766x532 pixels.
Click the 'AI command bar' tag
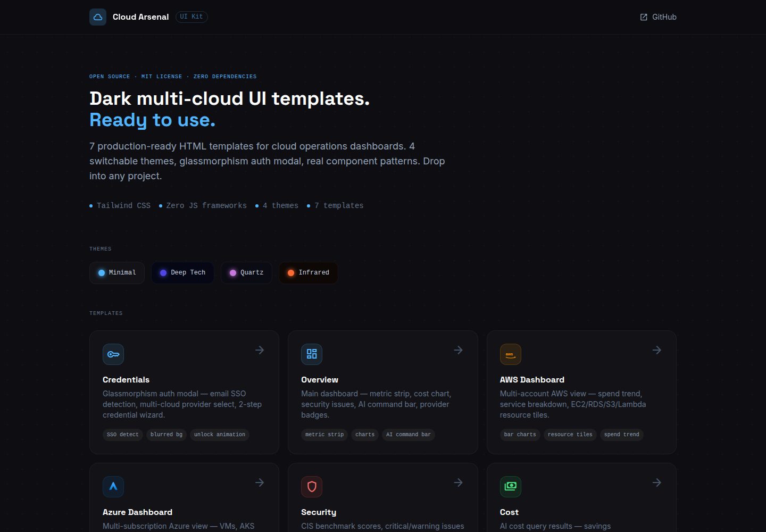pos(409,435)
